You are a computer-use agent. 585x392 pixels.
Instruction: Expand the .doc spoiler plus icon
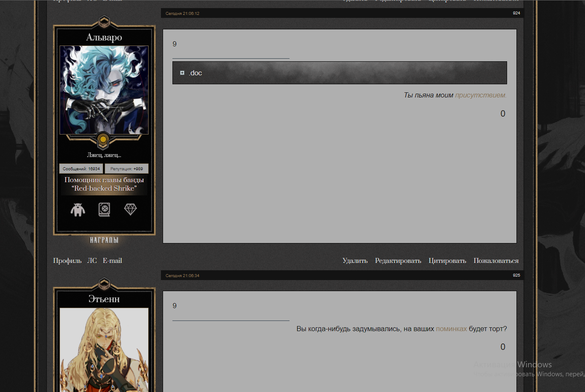click(182, 73)
